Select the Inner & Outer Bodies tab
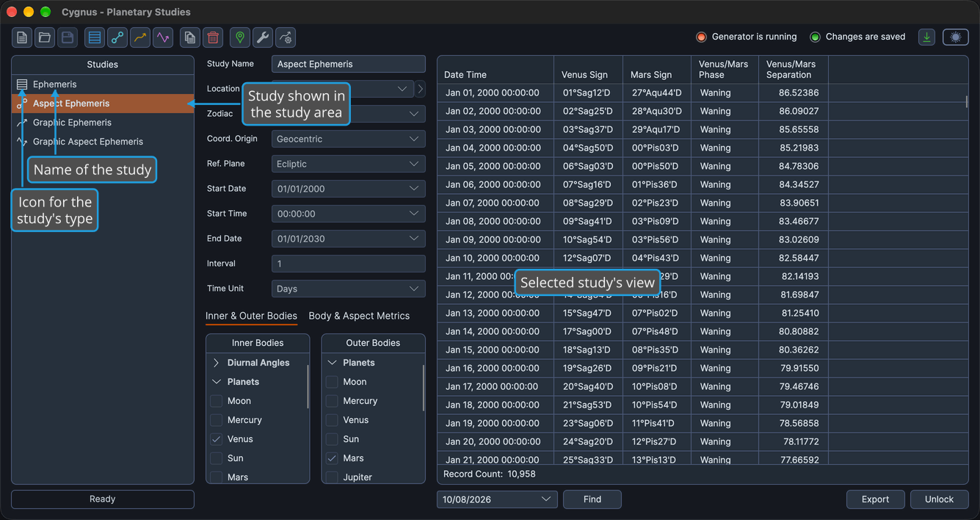Viewport: 980px width, 520px height. 251,316
